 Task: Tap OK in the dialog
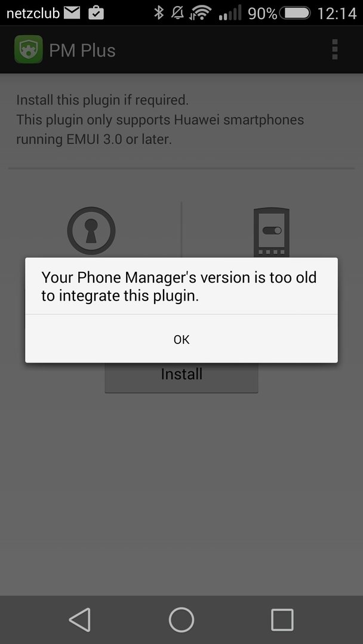[x=181, y=339]
